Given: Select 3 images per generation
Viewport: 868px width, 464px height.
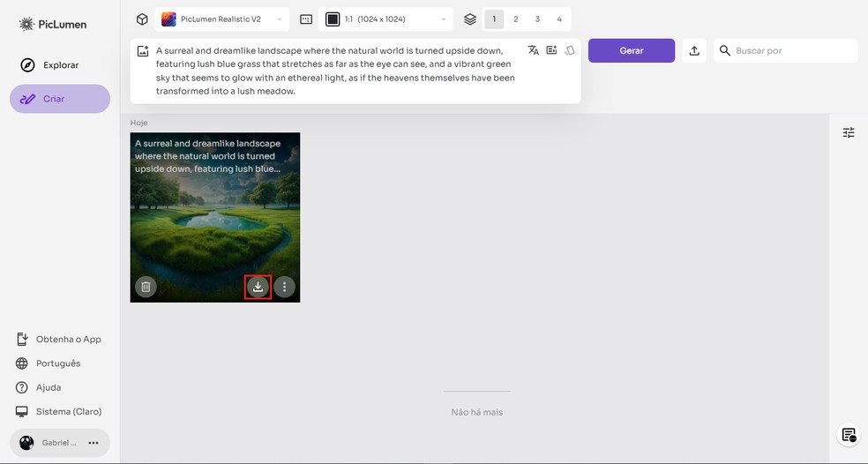Looking at the screenshot, I should [x=537, y=19].
